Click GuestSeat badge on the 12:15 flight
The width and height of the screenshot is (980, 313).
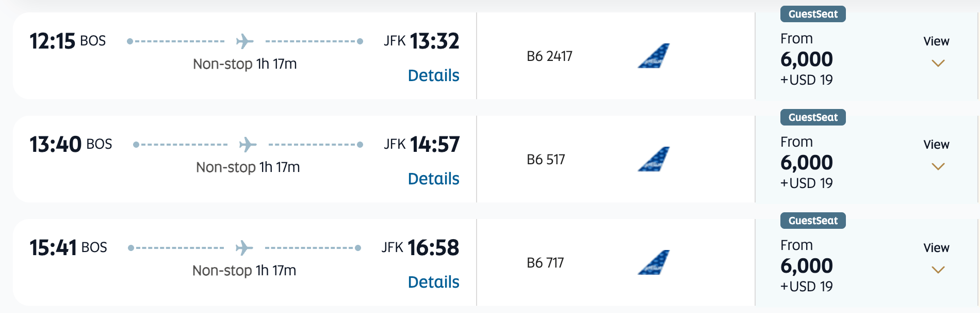pyautogui.click(x=813, y=14)
